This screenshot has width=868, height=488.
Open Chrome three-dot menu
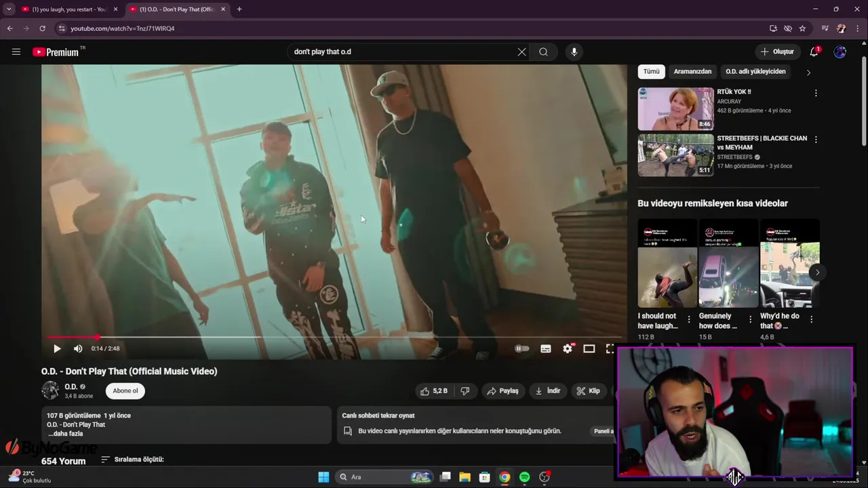pyautogui.click(x=858, y=28)
